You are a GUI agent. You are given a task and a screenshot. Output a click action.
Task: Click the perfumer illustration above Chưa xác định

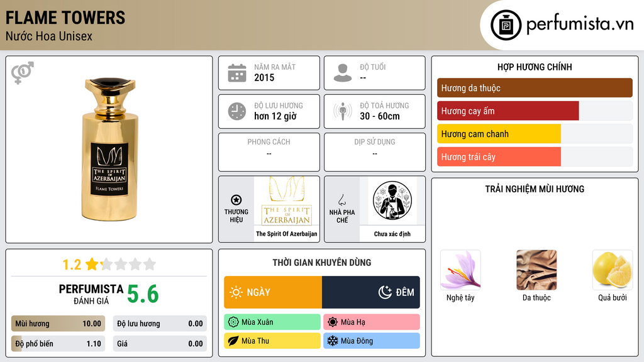(392, 200)
